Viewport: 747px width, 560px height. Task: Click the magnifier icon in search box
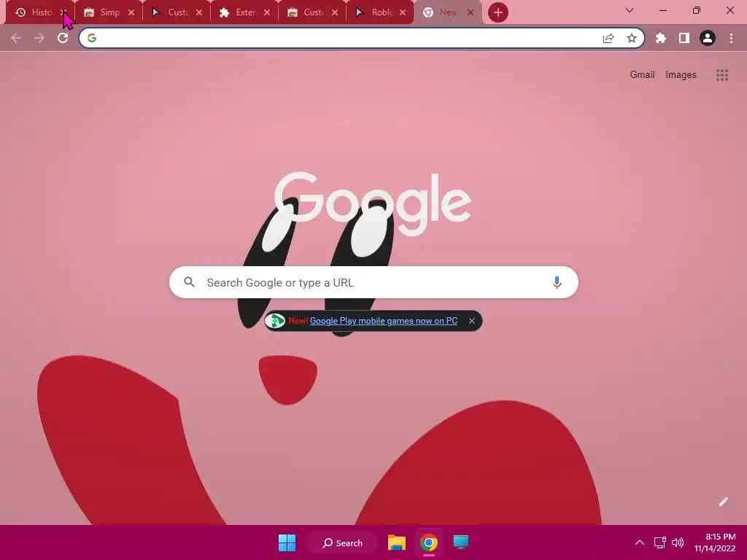pyautogui.click(x=189, y=282)
